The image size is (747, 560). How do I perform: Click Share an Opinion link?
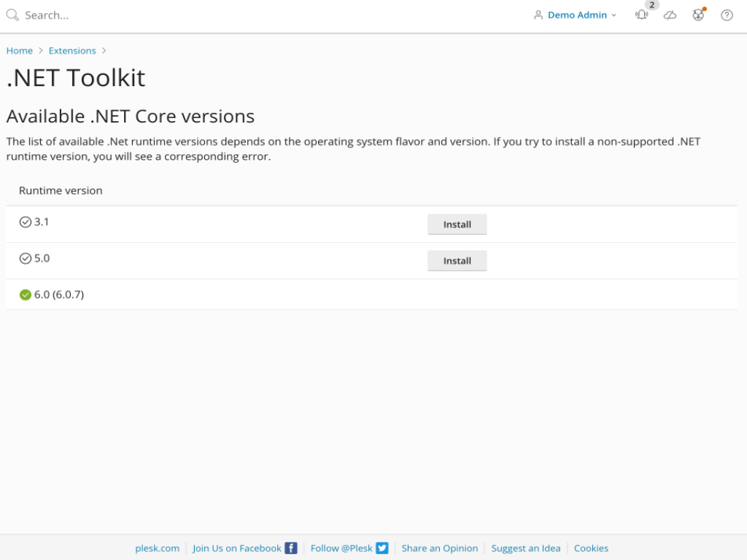(x=440, y=548)
